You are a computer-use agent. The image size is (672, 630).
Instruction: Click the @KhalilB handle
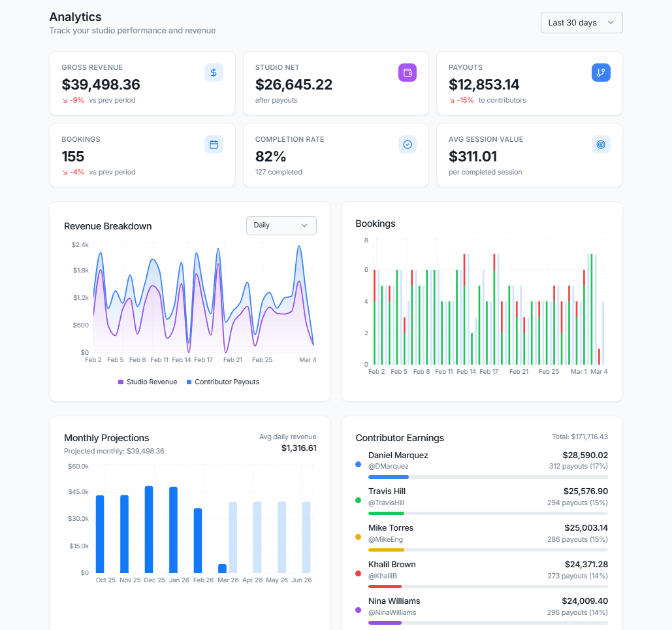click(382, 576)
